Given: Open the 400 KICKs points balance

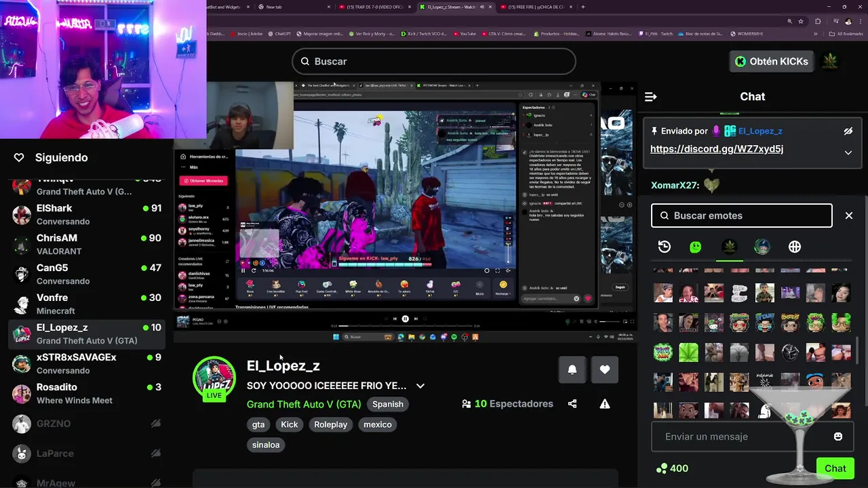Looking at the screenshot, I should pos(671,468).
